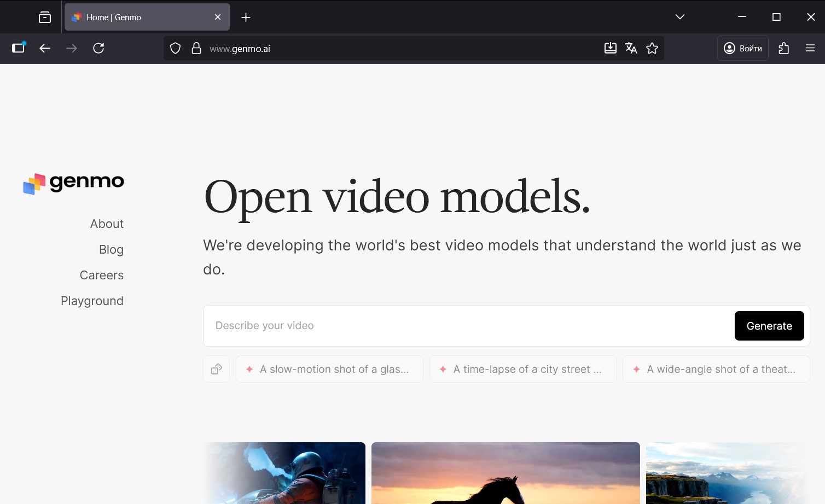The height and width of the screenshot is (504, 825).
Task: Expand the list all tabs chevron
Action: pyautogui.click(x=679, y=17)
